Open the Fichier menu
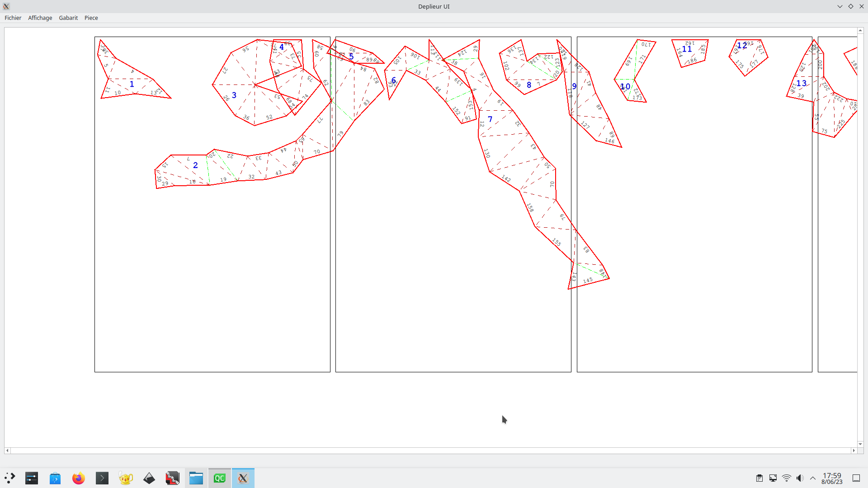The width and height of the screenshot is (868, 488). pyautogui.click(x=13, y=18)
